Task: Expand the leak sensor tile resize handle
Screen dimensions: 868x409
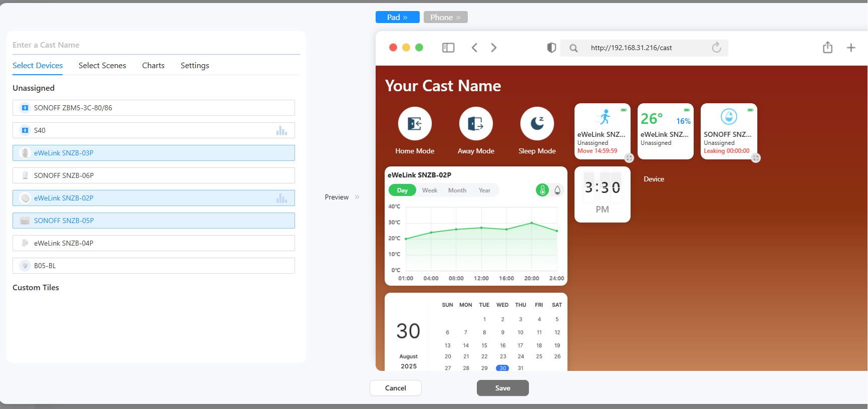Action: coord(756,158)
